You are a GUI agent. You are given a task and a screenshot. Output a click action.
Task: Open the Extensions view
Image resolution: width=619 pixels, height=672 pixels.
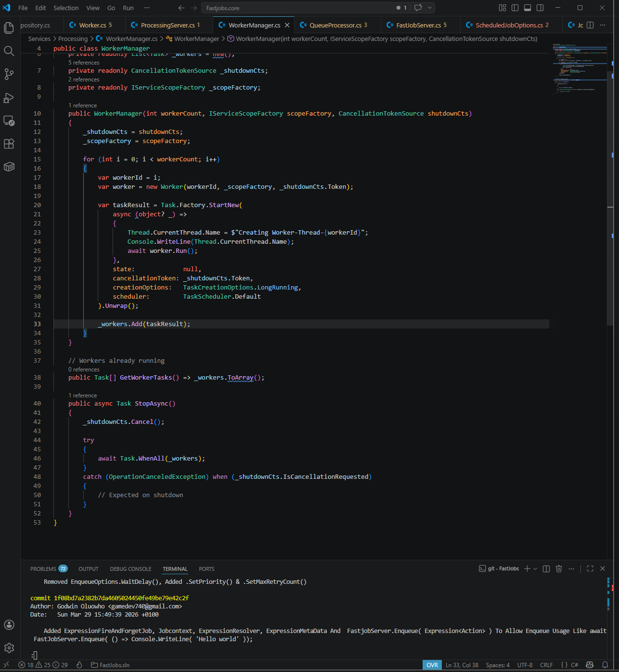click(x=9, y=144)
